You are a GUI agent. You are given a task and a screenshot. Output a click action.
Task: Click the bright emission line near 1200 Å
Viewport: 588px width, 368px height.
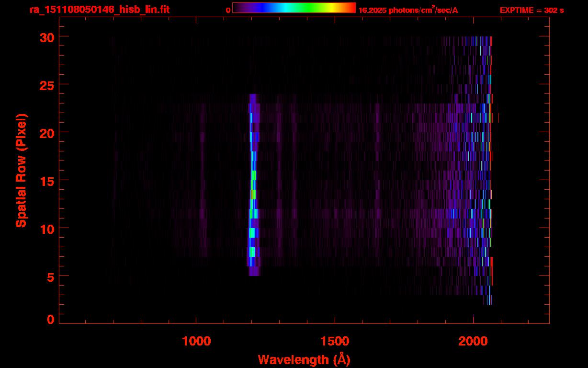(x=253, y=185)
